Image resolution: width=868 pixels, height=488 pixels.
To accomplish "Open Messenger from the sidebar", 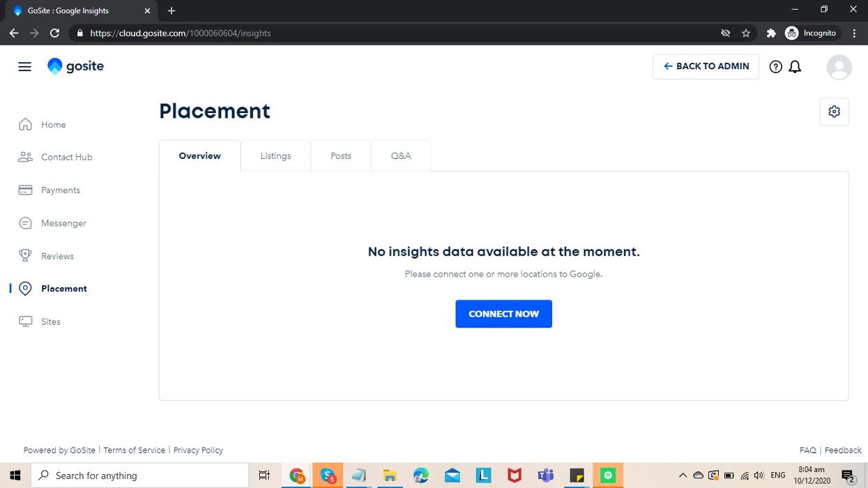I will (x=63, y=223).
